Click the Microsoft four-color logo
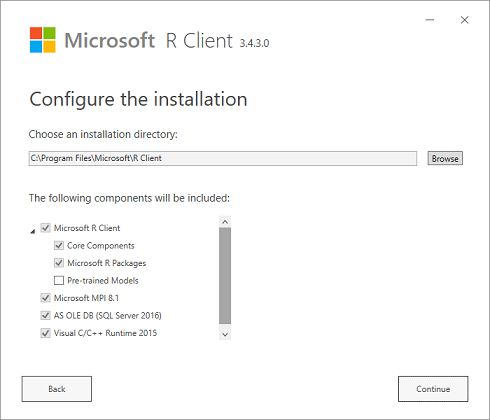 tap(43, 40)
